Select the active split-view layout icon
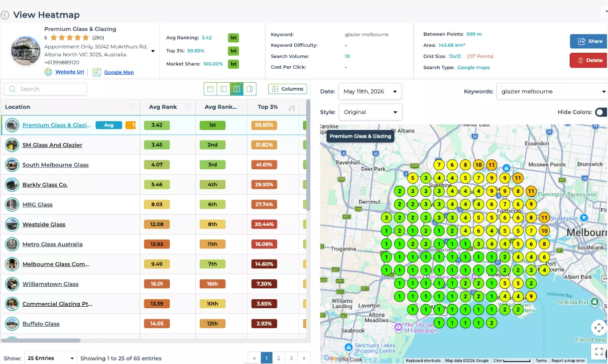 pos(237,89)
